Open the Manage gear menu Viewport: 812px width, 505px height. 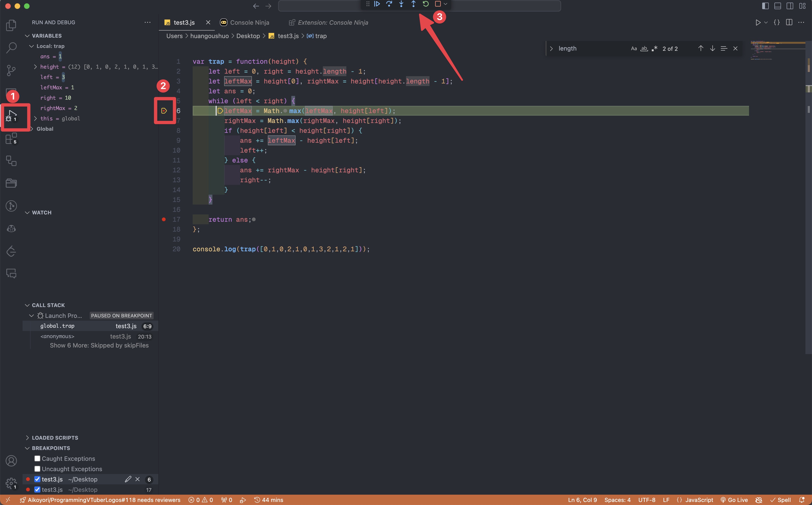11,483
